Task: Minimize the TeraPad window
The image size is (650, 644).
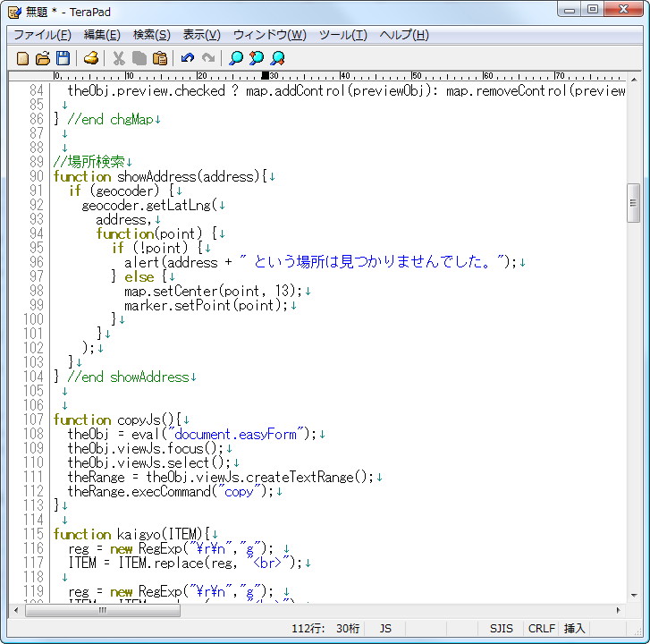Action: pos(570,10)
